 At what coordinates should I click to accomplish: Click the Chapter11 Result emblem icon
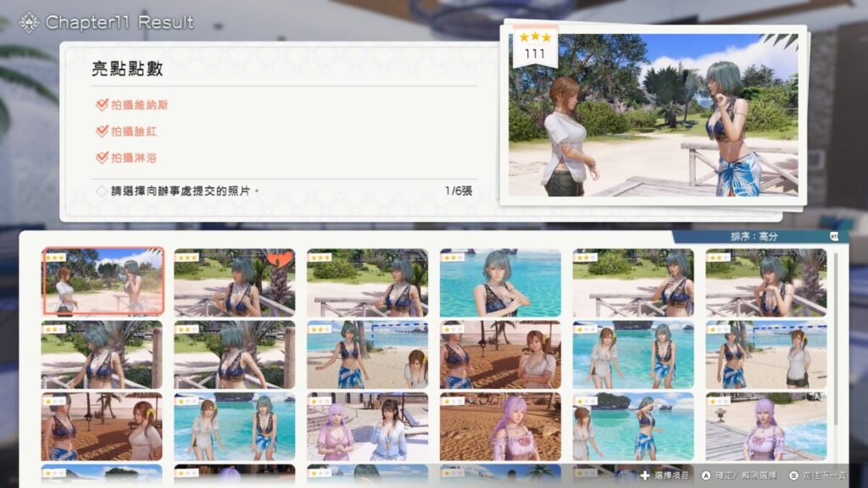click(29, 23)
